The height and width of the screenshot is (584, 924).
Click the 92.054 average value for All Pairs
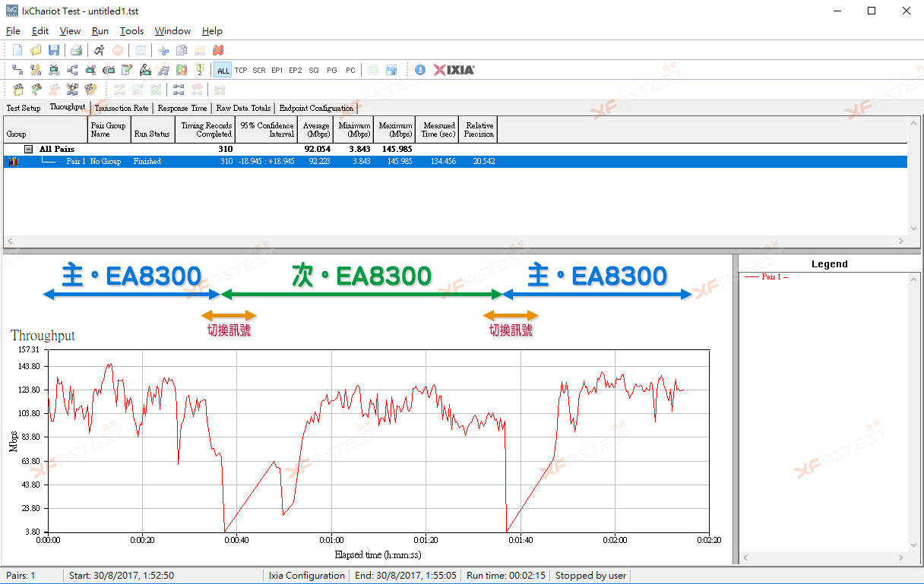pyautogui.click(x=317, y=150)
